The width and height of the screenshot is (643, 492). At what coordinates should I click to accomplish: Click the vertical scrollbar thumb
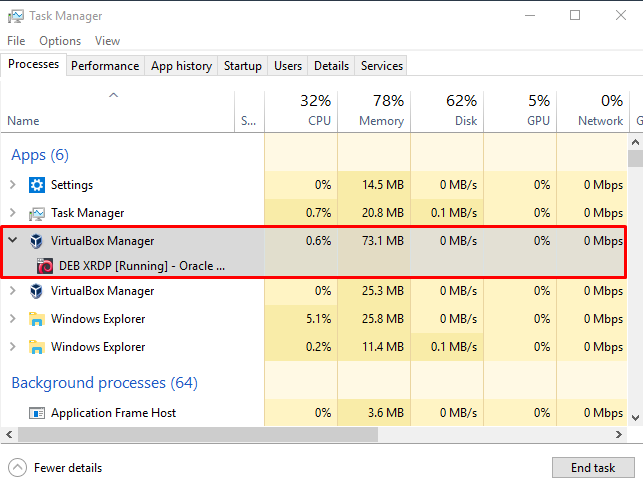(635, 158)
